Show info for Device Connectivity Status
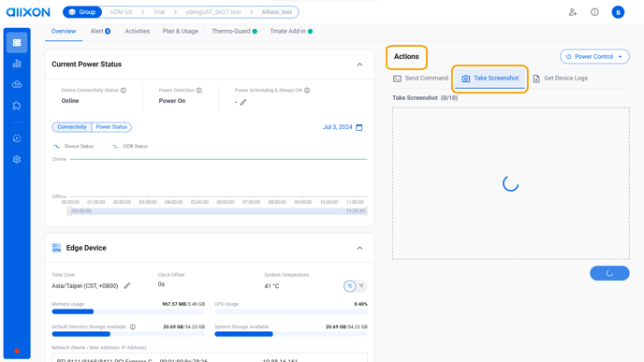Screen dimensions: 644x362 point(124,91)
